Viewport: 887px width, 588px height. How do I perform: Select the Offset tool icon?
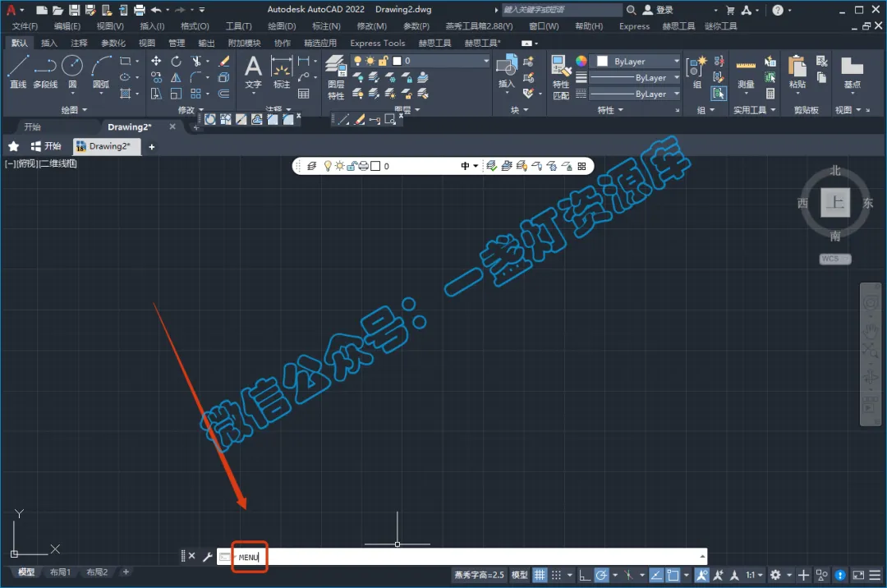coord(224,94)
